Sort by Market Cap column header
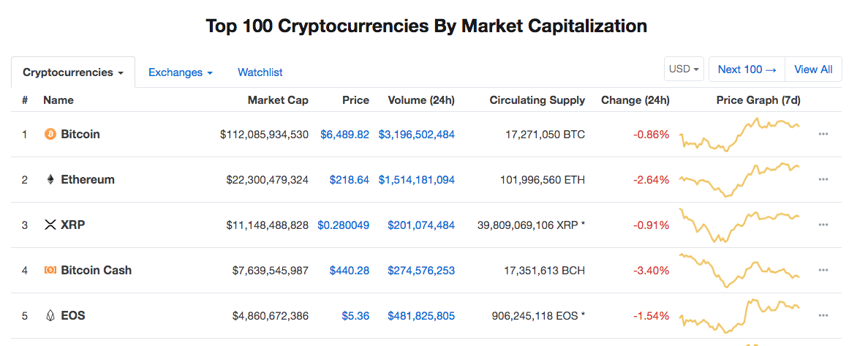 tap(278, 100)
